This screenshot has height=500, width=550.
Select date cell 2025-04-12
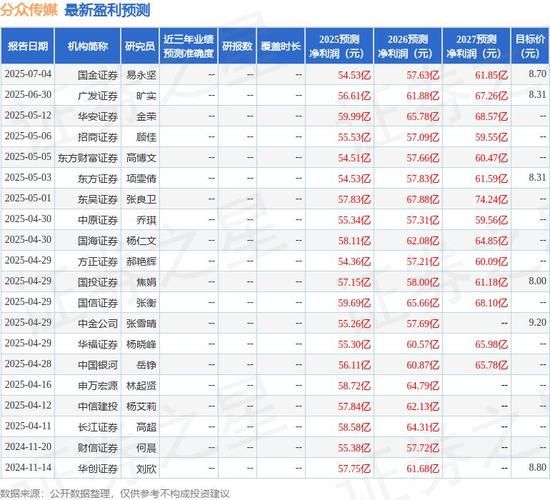pyautogui.click(x=28, y=406)
